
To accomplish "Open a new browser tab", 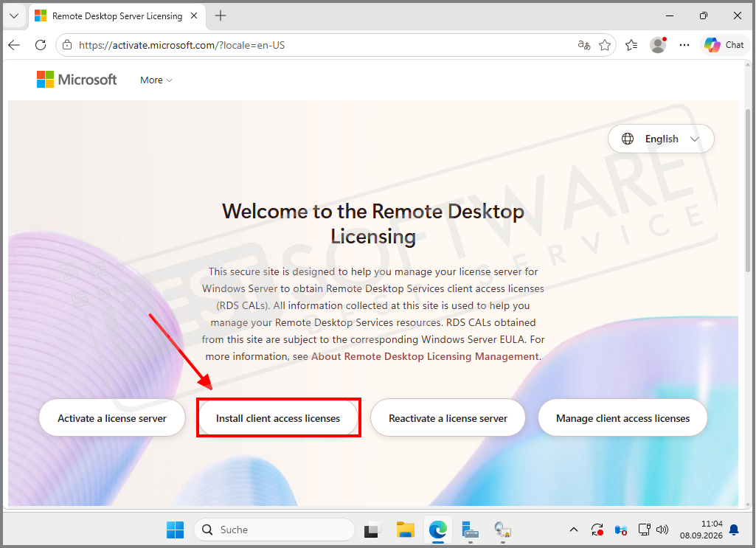I will coord(221,16).
